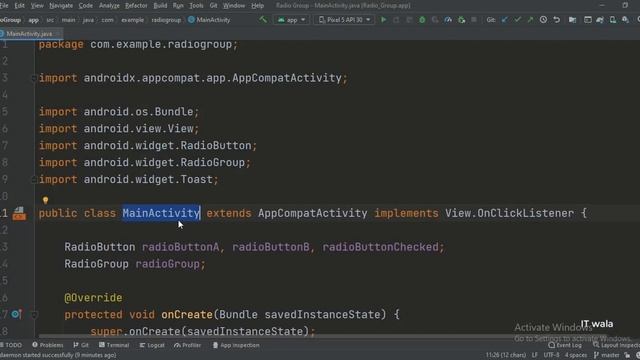Start debugging with the green bug icon
Viewport: 640px width, 360px height.
422,20
